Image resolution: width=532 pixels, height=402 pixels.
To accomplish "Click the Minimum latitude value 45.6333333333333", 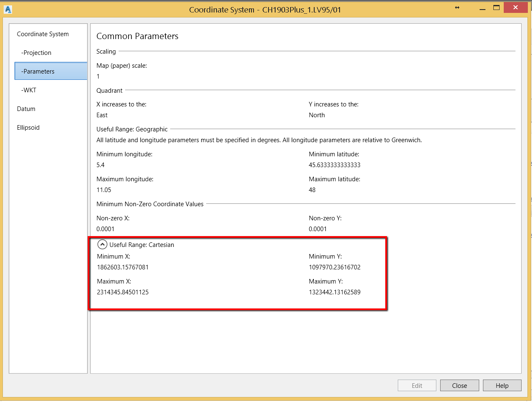I will tap(335, 165).
